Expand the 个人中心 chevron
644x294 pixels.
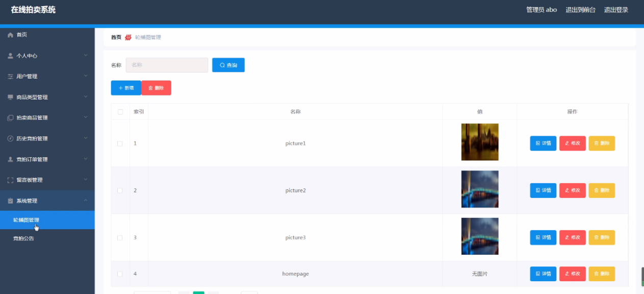click(86, 55)
